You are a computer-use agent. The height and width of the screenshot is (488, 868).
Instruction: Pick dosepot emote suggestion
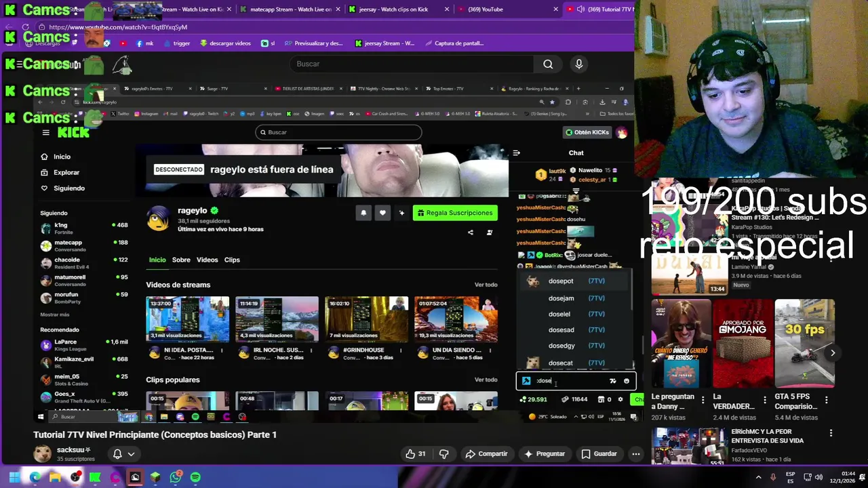(576, 281)
